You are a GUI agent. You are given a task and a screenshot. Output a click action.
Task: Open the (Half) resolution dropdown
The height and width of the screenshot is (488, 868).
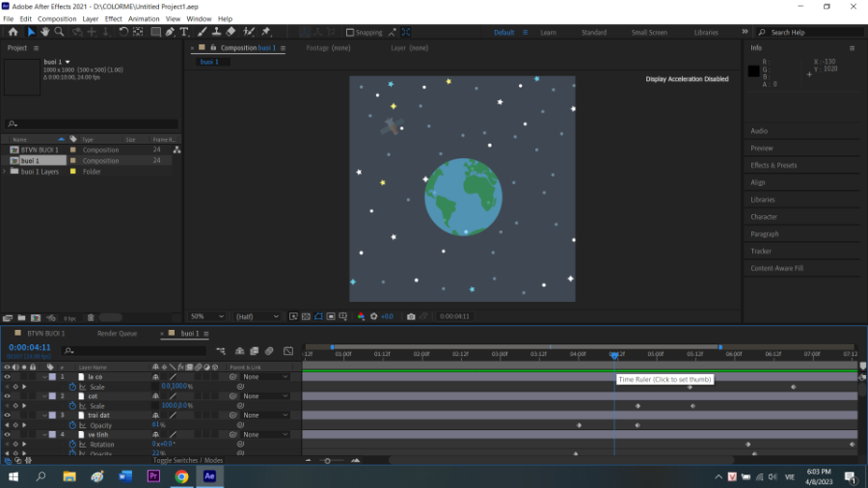pyautogui.click(x=257, y=316)
